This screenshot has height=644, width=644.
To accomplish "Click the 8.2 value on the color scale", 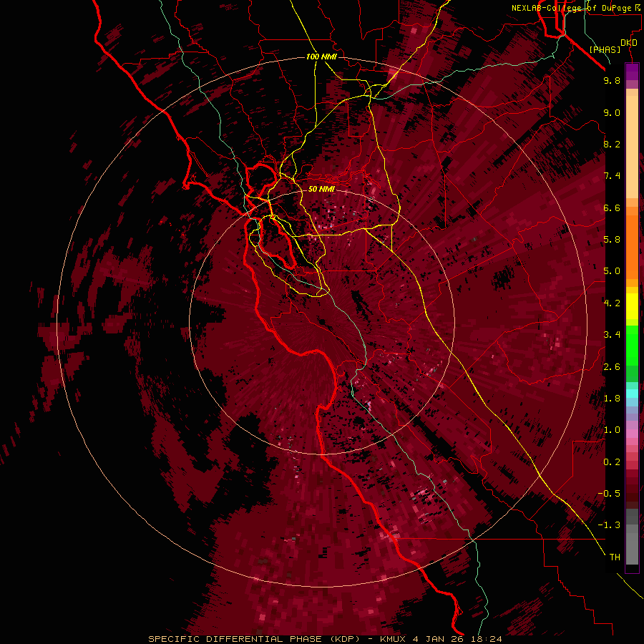I will (612, 144).
